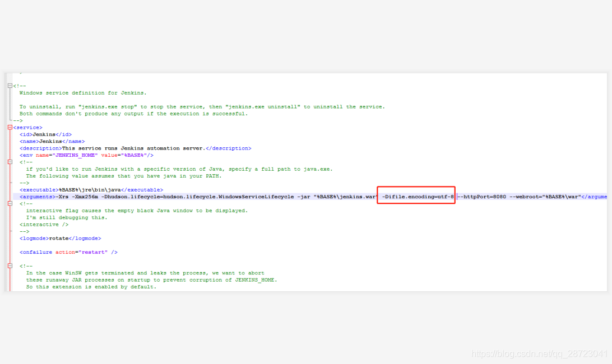The width and height of the screenshot is (612, 364).
Task: Click the line 'these runaway JAR processes on startup'
Action: [151, 280]
